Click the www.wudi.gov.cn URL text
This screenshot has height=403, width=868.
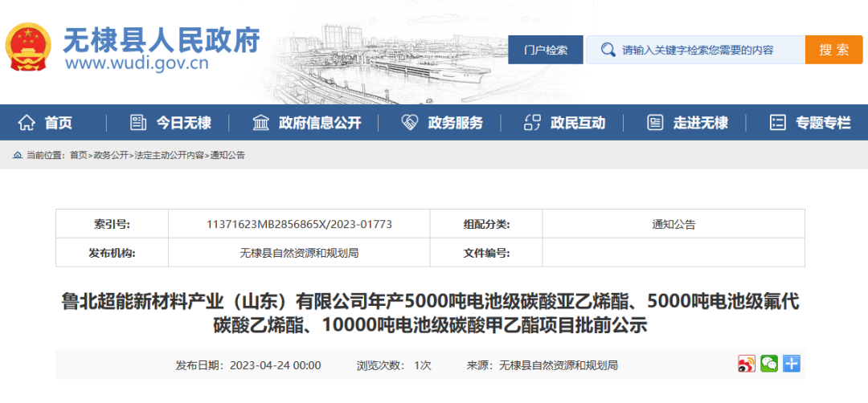point(137,64)
